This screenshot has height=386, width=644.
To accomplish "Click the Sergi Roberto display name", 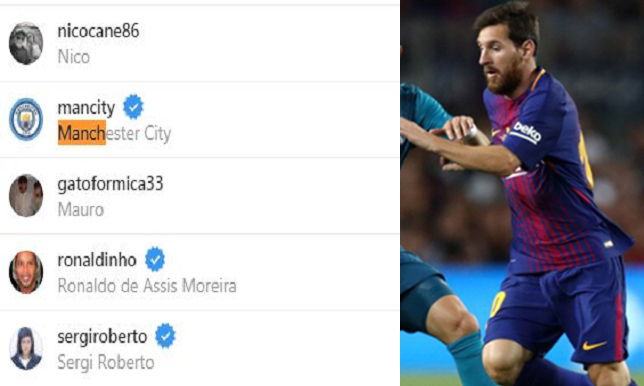I will tap(106, 362).
